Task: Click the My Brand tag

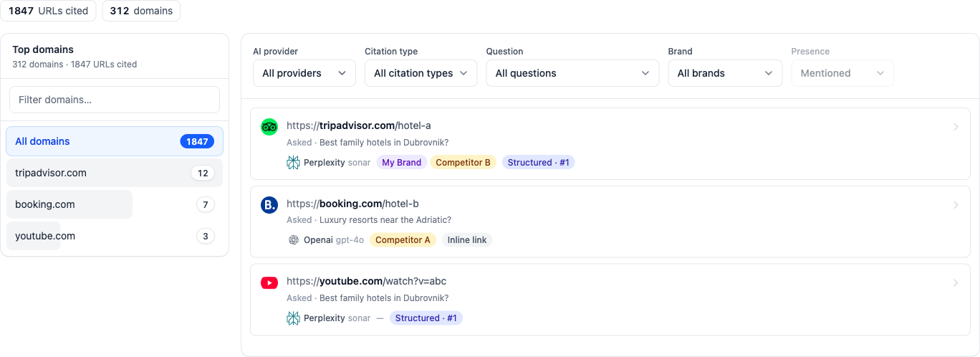Action: [401, 163]
